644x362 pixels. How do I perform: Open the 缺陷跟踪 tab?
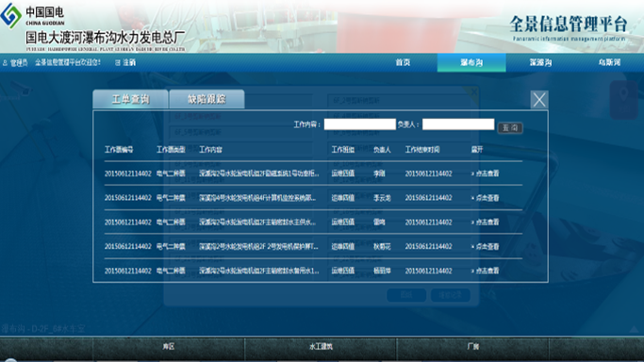207,99
